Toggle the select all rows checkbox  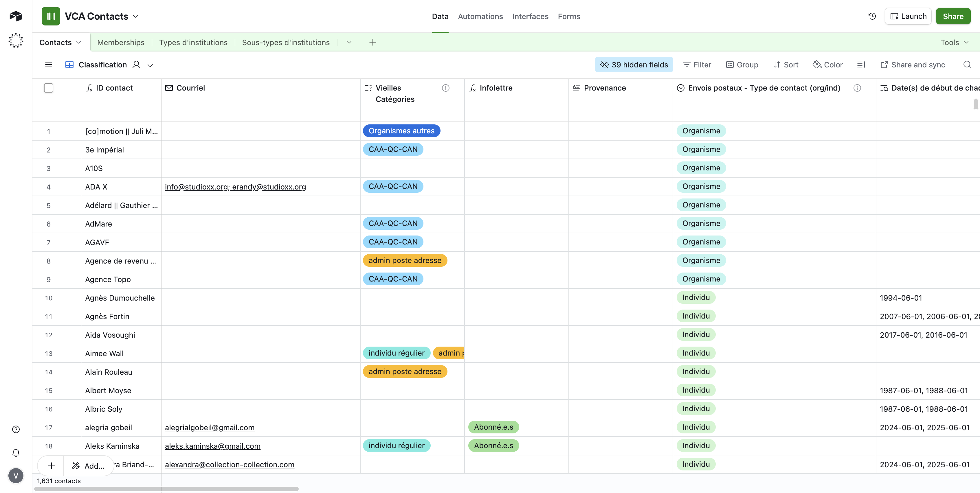coord(48,88)
